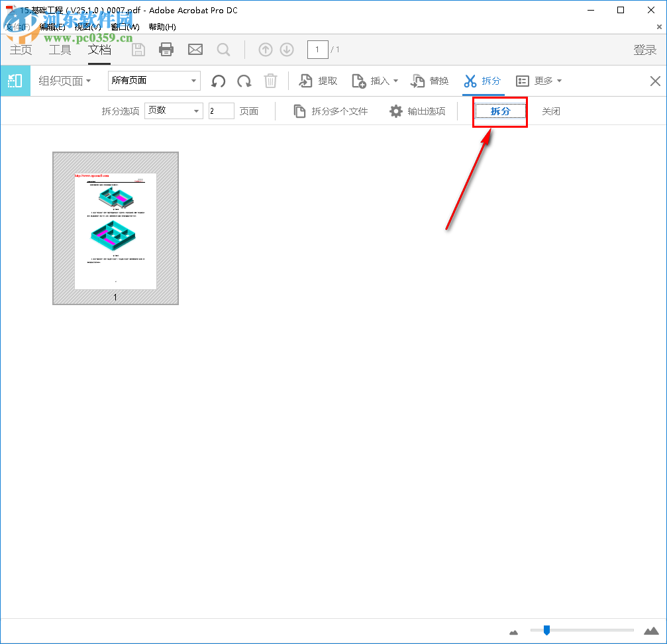Open 输出选项 via the gear icon

[x=395, y=111]
